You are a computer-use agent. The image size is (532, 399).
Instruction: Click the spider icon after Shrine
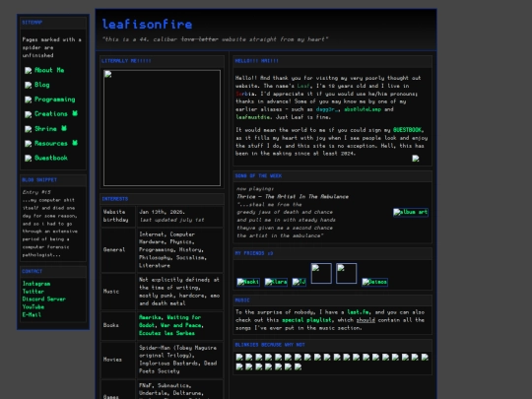64,128
